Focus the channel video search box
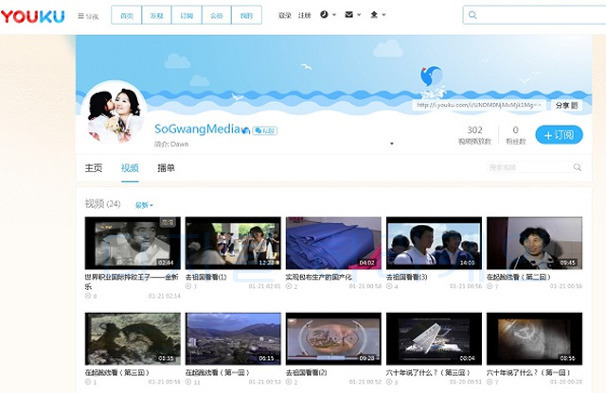606x393 pixels. pyautogui.click(x=535, y=167)
